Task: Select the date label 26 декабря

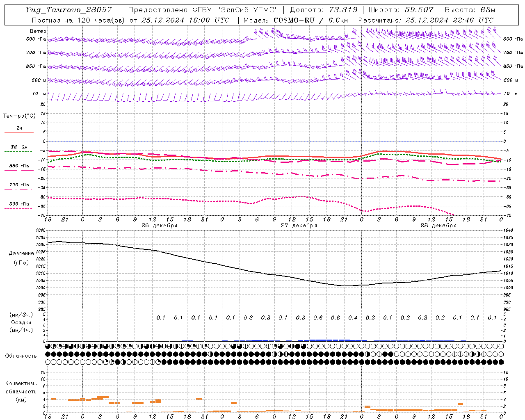Action: [x=160, y=226]
